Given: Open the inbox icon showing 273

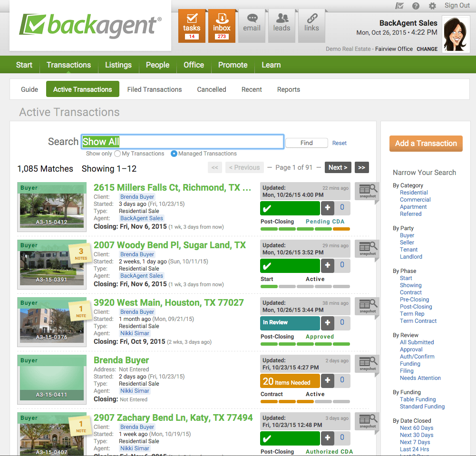Looking at the screenshot, I should [222, 25].
